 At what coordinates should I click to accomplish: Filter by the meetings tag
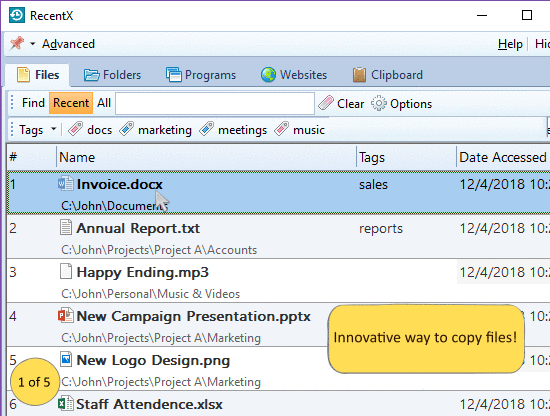pyautogui.click(x=233, y=130)
